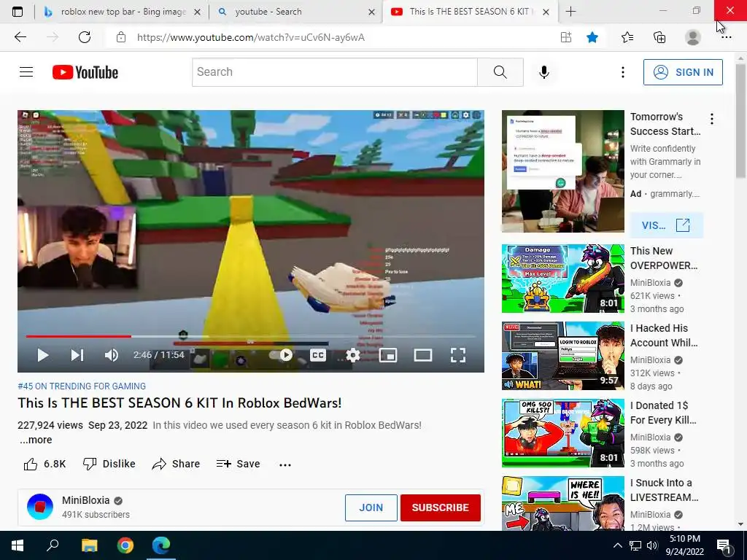The width and height of the screenshot is (747, 560).
Task: Toggle favorite star for this page
Action: [x=592, y=37]
